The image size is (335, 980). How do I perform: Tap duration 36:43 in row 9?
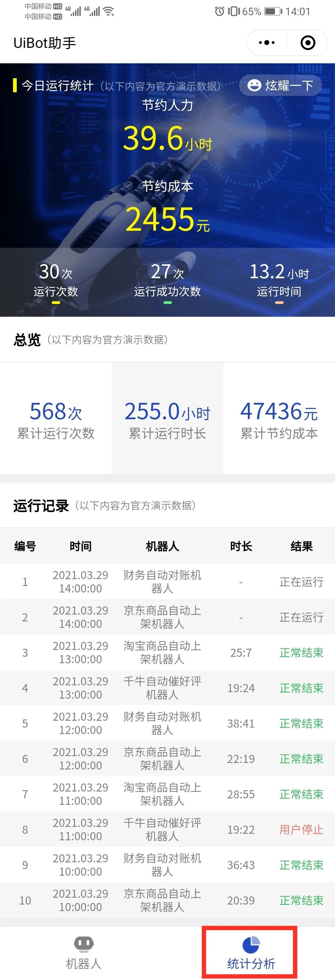tap(241, 865)
